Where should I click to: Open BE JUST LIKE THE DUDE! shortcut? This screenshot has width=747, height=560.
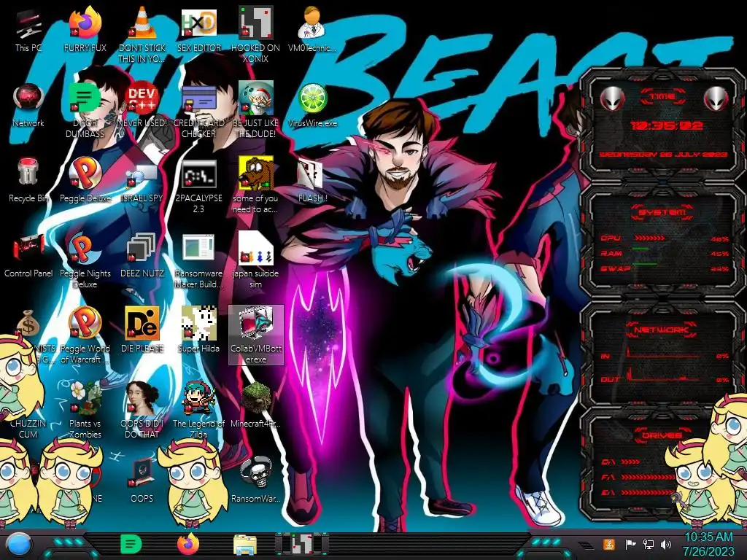255,111
